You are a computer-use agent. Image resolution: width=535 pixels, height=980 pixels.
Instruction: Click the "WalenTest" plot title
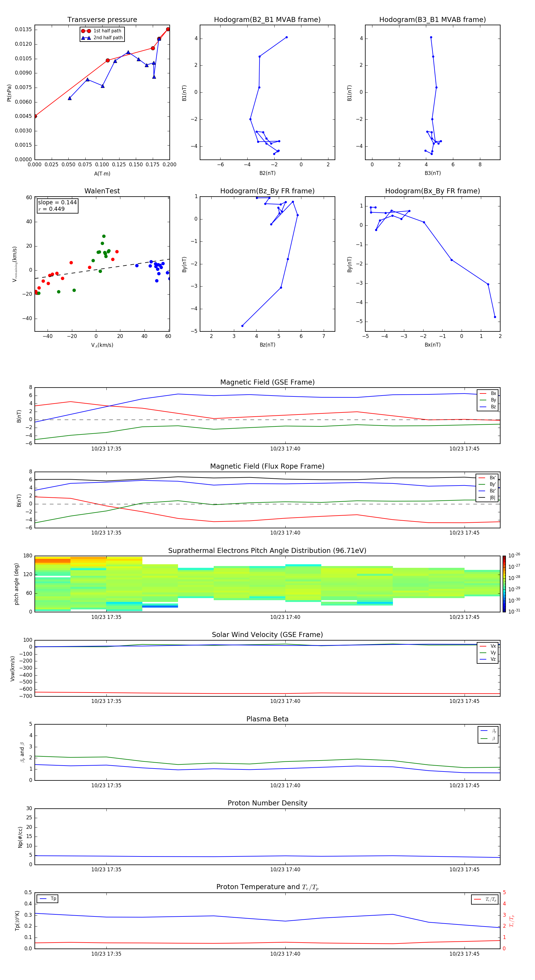(102, 191)
